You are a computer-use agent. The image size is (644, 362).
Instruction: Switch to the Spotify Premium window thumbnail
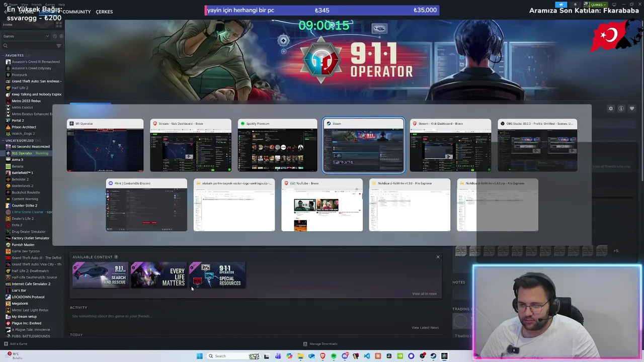coord(277,145)
